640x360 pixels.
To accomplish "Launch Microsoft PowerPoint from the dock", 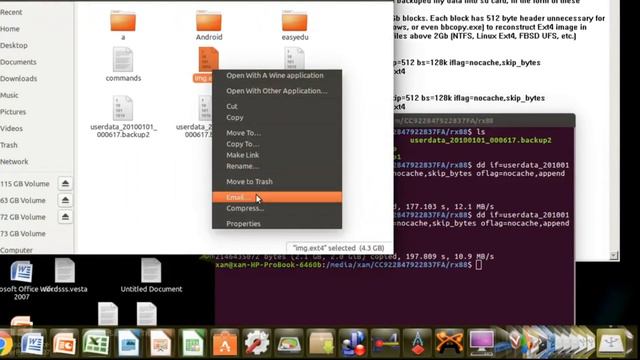I will [x=64, y=344].
